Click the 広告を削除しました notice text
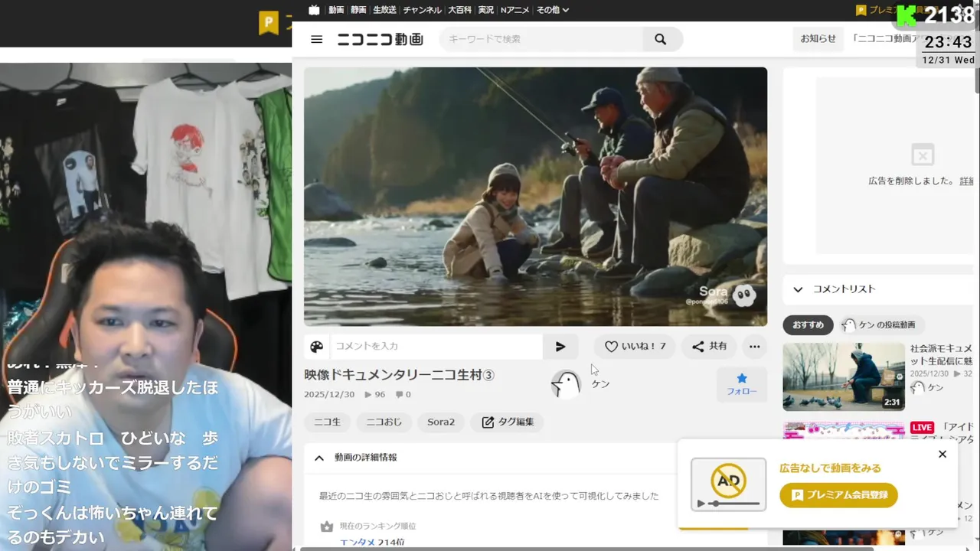980x551 pixels. coord(911,181)
